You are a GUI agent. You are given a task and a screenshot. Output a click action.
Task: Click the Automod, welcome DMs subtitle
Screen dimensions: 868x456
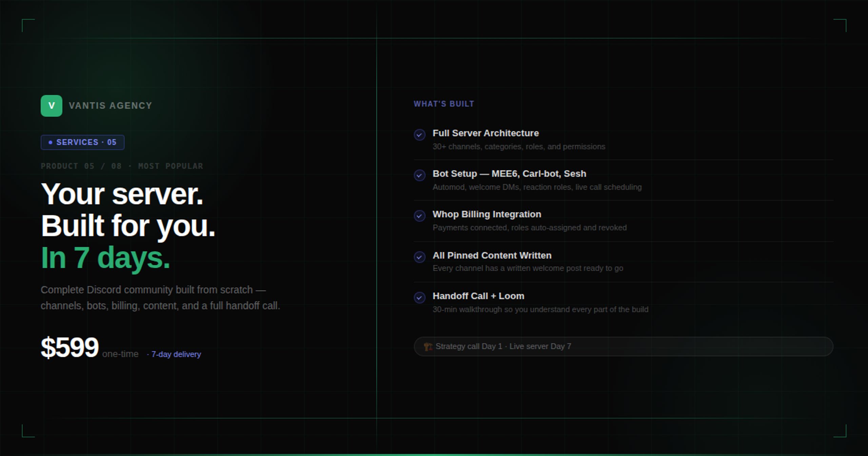[x=537, y=187]
